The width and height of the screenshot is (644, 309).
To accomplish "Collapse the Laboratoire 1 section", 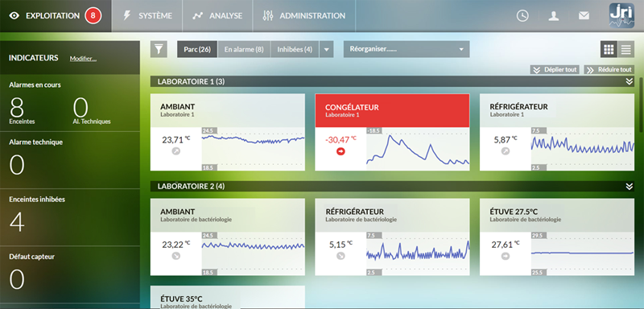I will point(630,81).
